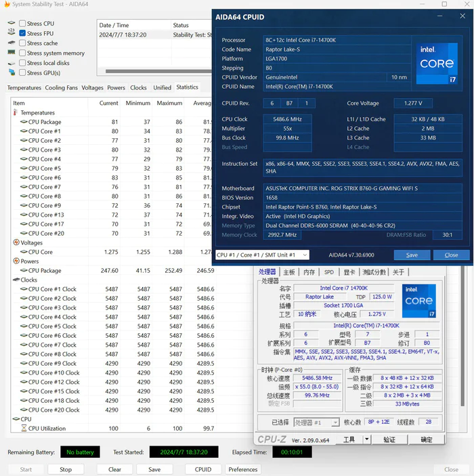Click the AIDA64 flame icon in the title bar
Screen dimensions: 474x476
(x=7, y=4)
